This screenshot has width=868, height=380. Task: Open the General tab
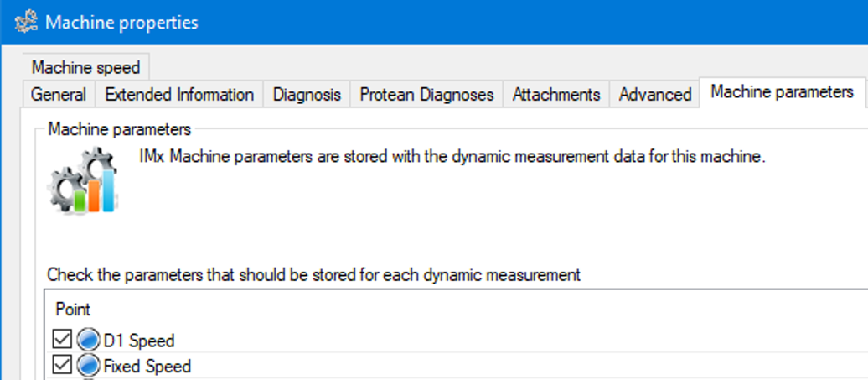click(58, 95)
